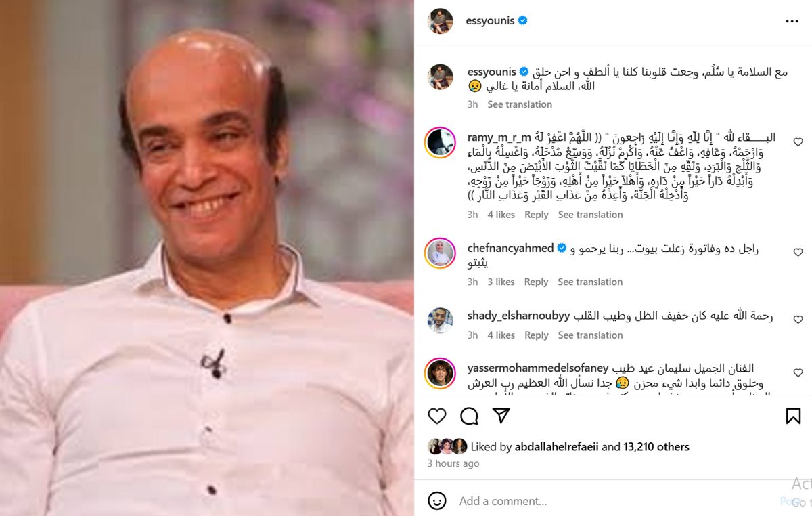Like yassermohammedelsofaney's comment heart
Screen dimensions: 812x516
[798, 372]
